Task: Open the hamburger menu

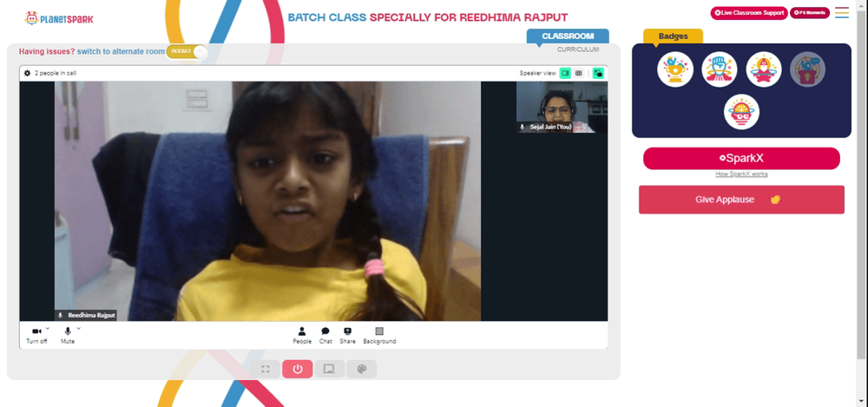Action: point(842,13)
